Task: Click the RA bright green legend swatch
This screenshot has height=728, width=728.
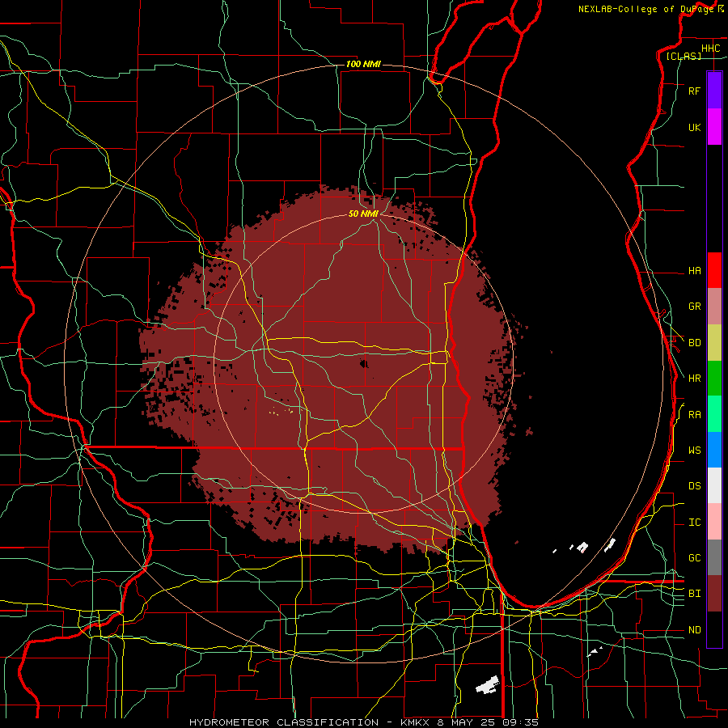Action: tap(714, 414)
